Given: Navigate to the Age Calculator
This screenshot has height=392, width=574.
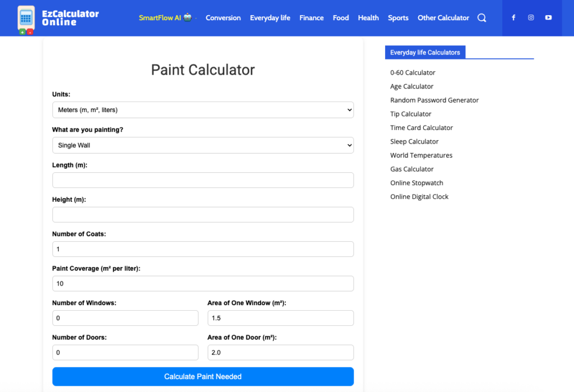Looking at the screenshot, I should [411, 86].
